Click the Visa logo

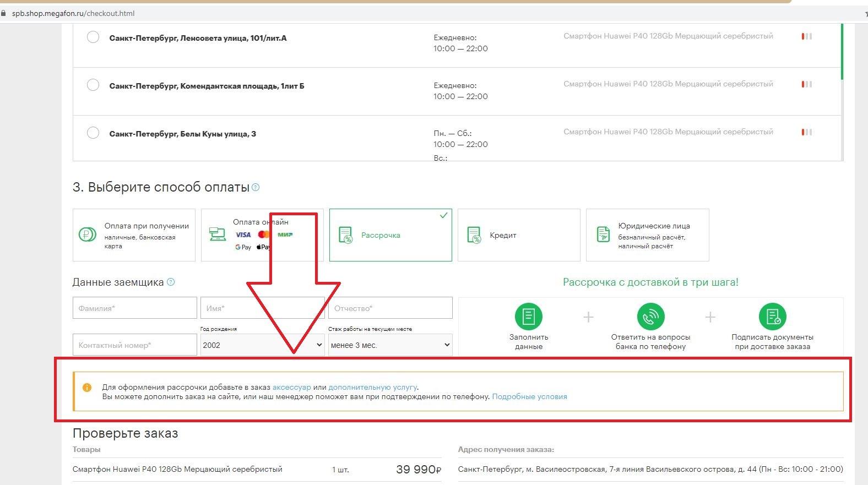(x=243, y=235)
